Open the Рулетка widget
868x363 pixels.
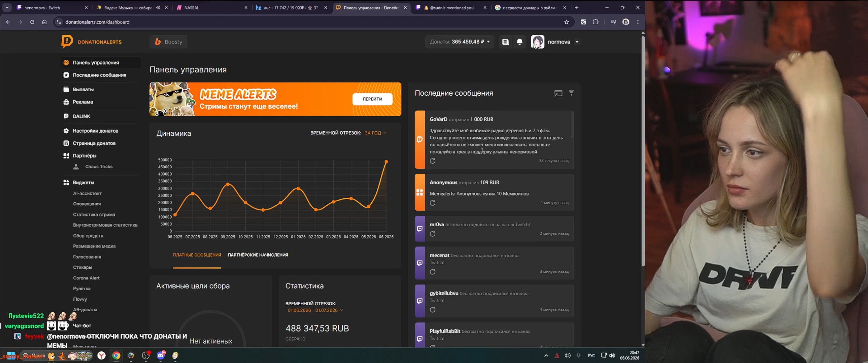[x=81, y=288]
